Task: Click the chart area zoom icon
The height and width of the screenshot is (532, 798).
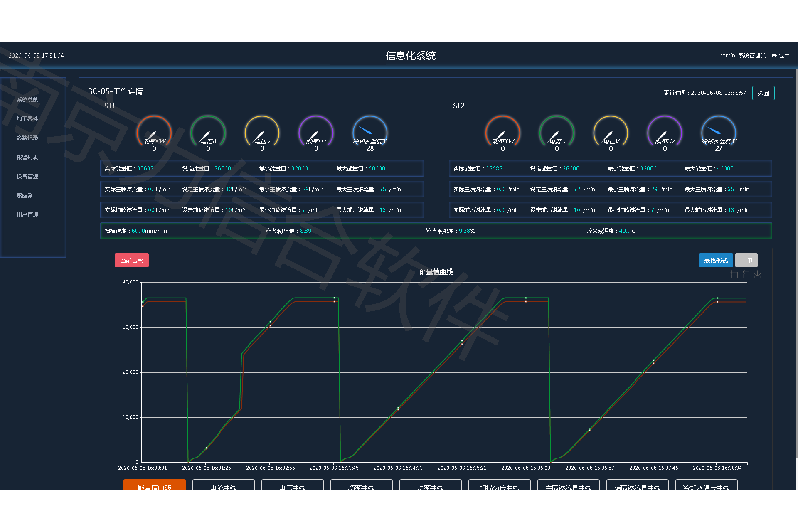Action: (734, 275)
